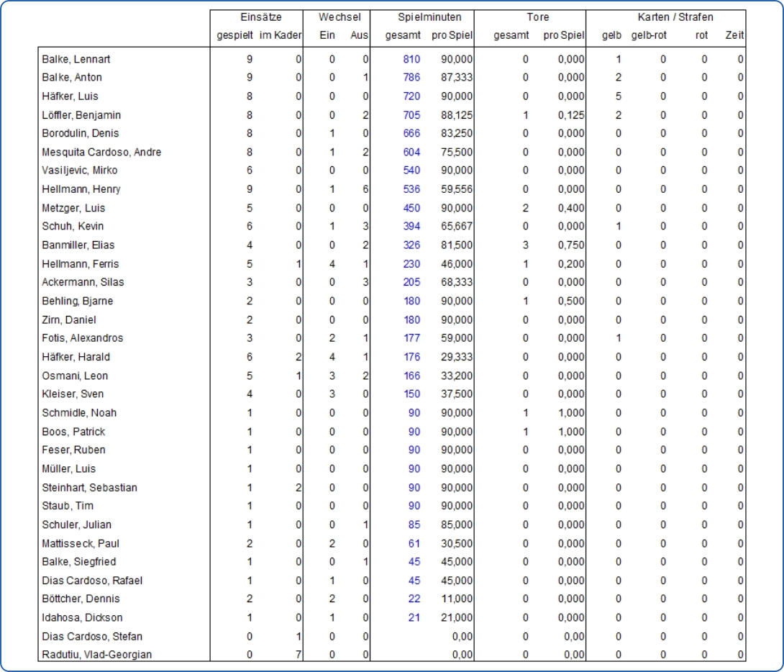The width and height of the screenshot is (784, 672).
Task: Click the name Steinhart, Sebastian
Action: click(x=89, y=488)
